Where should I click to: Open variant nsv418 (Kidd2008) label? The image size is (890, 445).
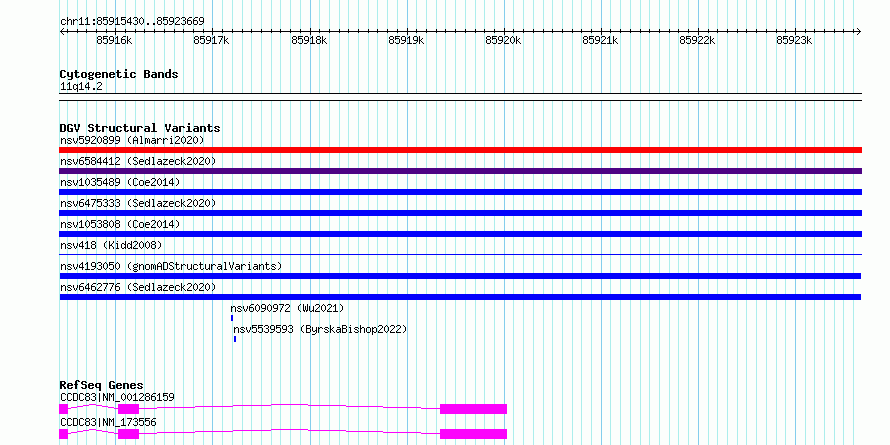click(x=111, y=245)
